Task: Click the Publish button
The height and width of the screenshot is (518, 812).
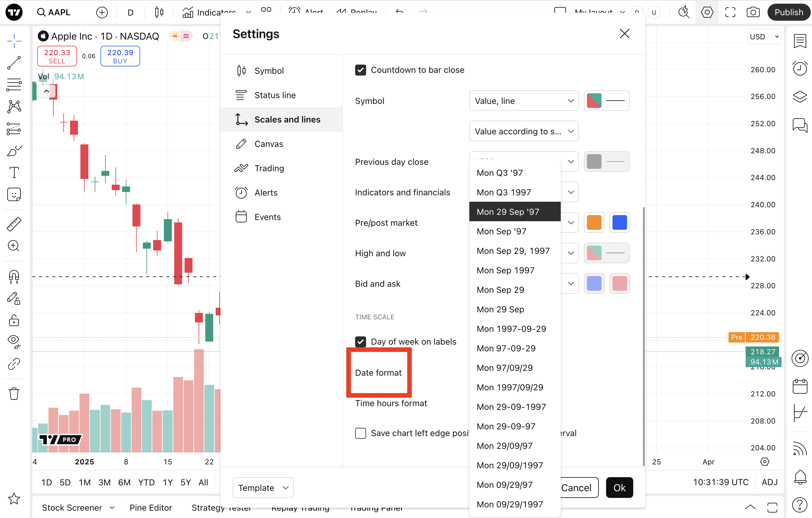Action: [788, 12]
